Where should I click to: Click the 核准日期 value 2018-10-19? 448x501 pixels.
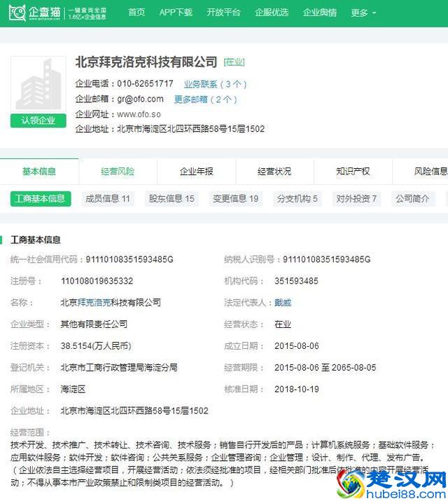pyautogui.click(x=296, y=389)
